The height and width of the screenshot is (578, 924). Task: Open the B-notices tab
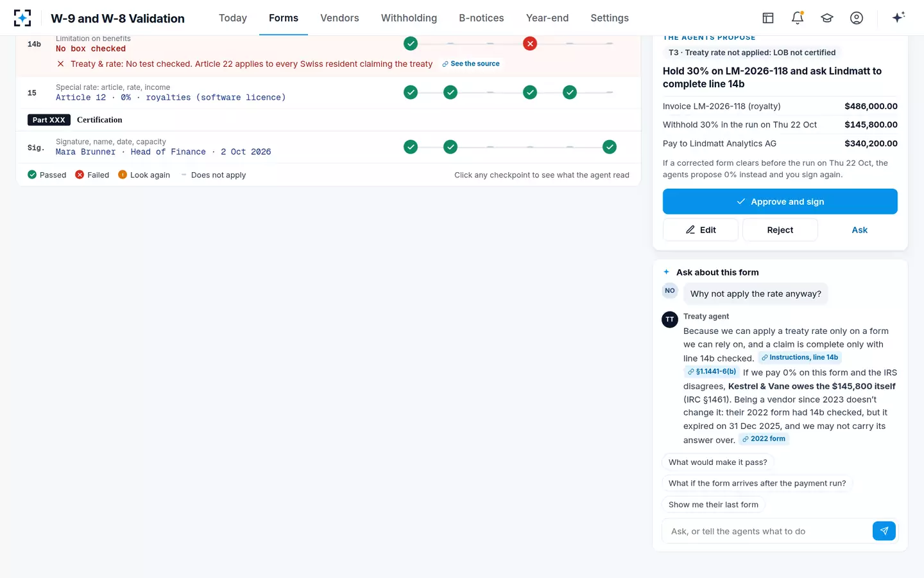(x=481, y=18)
